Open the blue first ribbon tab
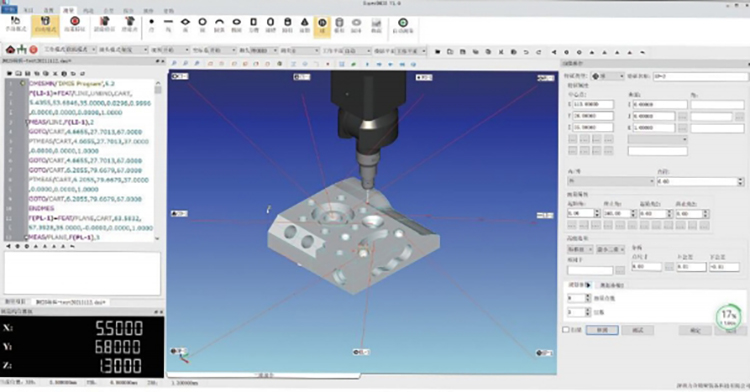The height and width of the screenshot is (392, 750). (x=9, y=10)
